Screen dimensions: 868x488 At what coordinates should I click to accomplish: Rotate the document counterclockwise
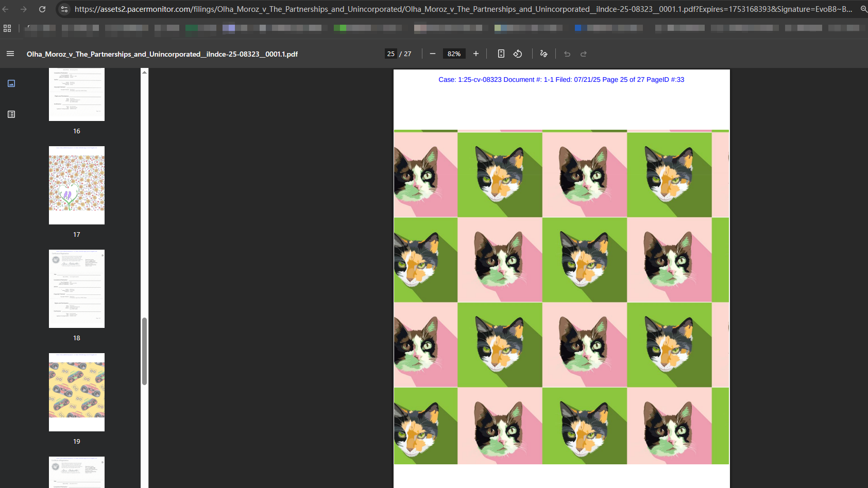[x=518, y=54]
